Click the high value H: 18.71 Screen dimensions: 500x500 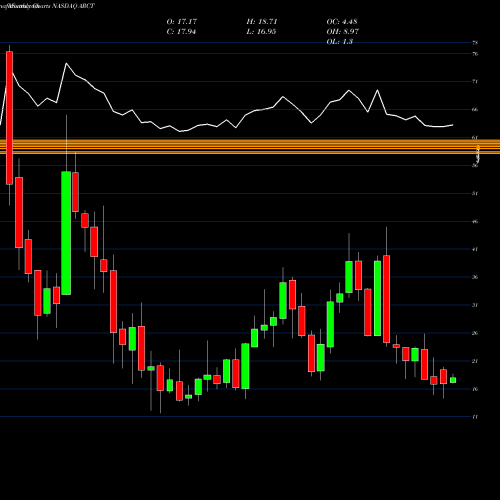(x=262, y=22)
